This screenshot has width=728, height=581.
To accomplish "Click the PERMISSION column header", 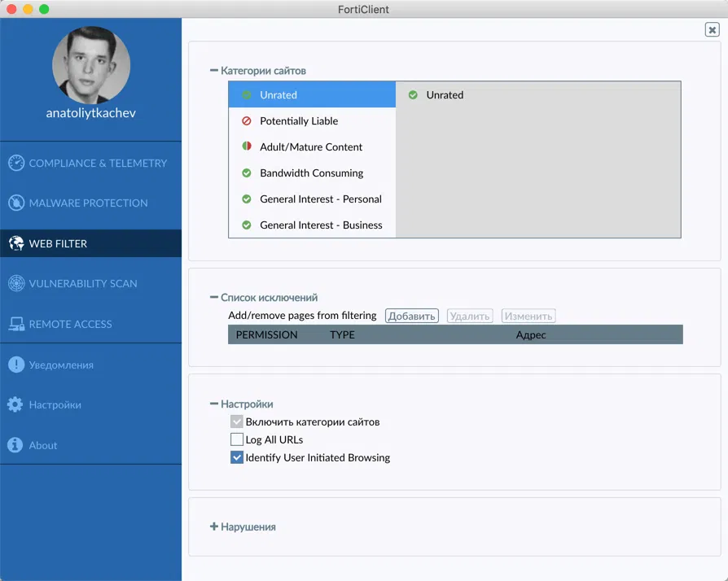I will pos(266,334).
